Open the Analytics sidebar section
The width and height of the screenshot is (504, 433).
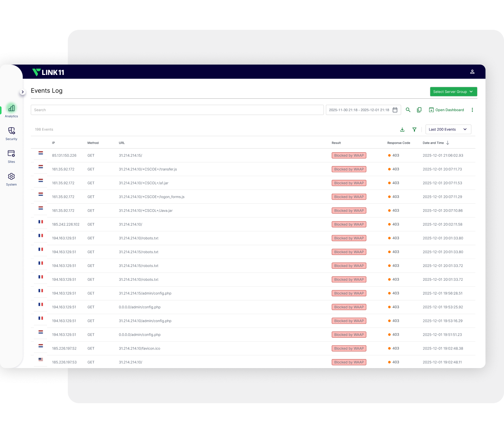coord(11,110)
